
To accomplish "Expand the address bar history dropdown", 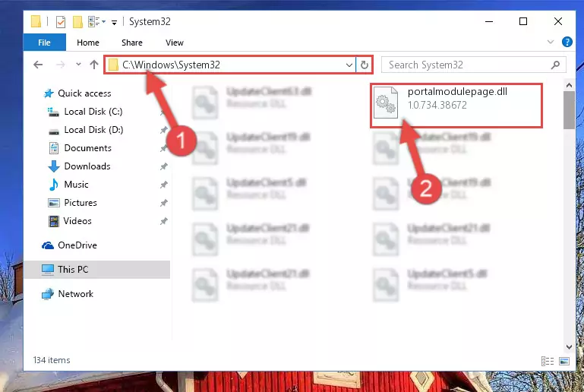I will point(349,65).
